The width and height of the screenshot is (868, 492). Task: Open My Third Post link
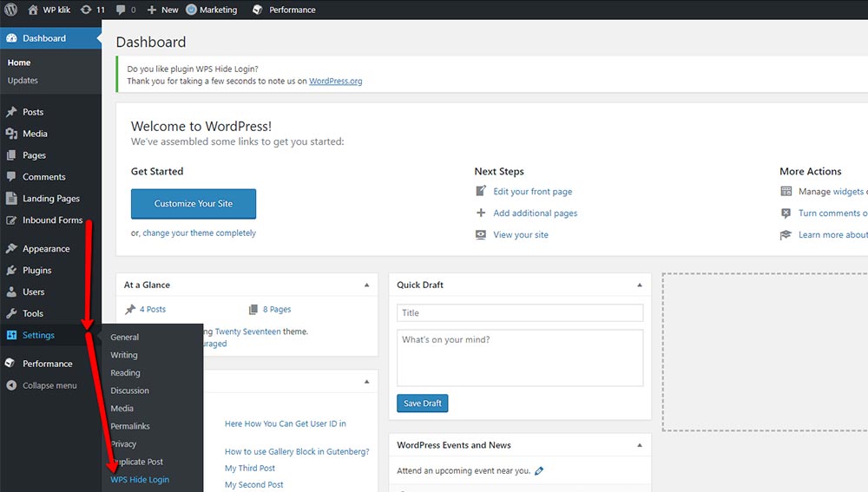[x=250, y=469]
